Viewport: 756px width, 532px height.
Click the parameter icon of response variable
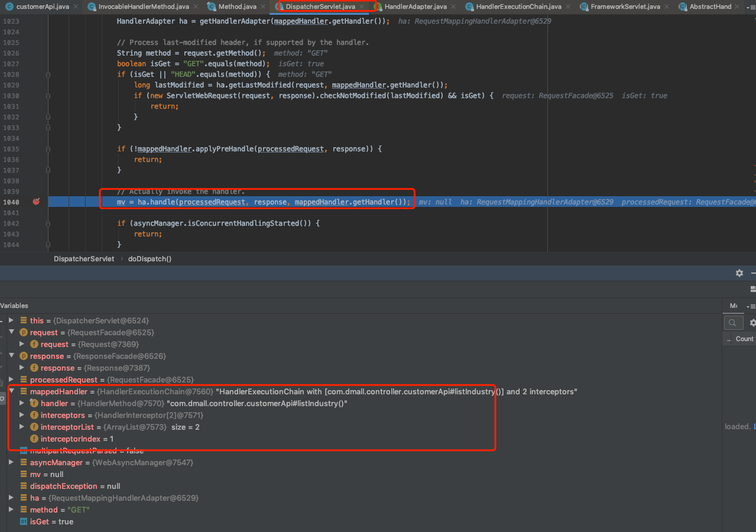point(24,356)
